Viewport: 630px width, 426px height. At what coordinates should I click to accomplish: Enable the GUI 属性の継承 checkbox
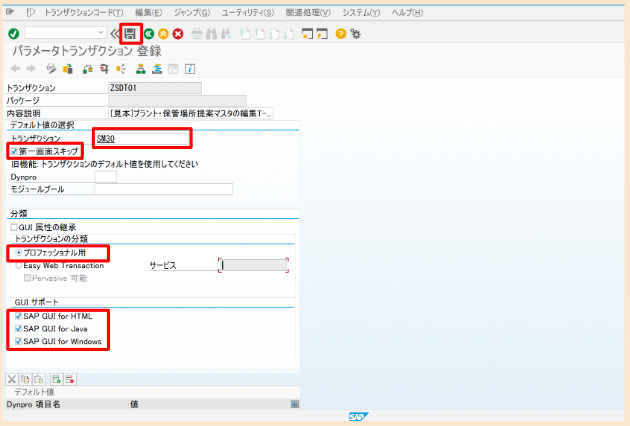pyautogui.click(x=14, y=227)
